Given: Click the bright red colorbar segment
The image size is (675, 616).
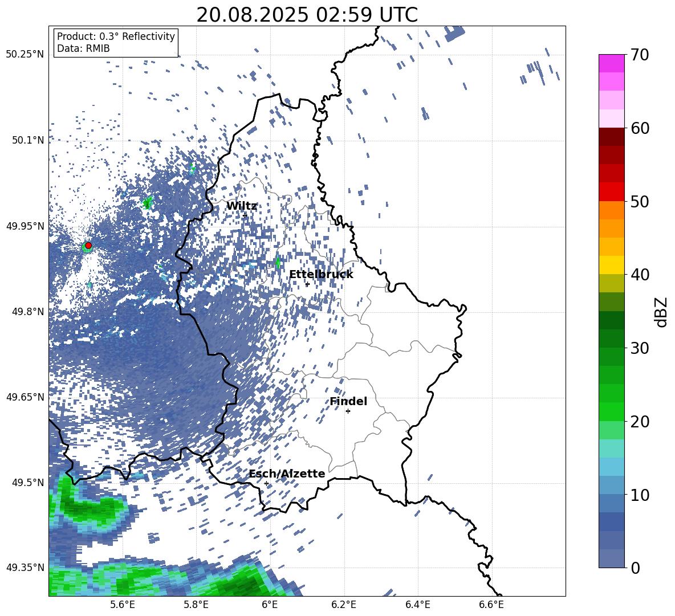Looking at the screenshot, I should click(611, 191).
